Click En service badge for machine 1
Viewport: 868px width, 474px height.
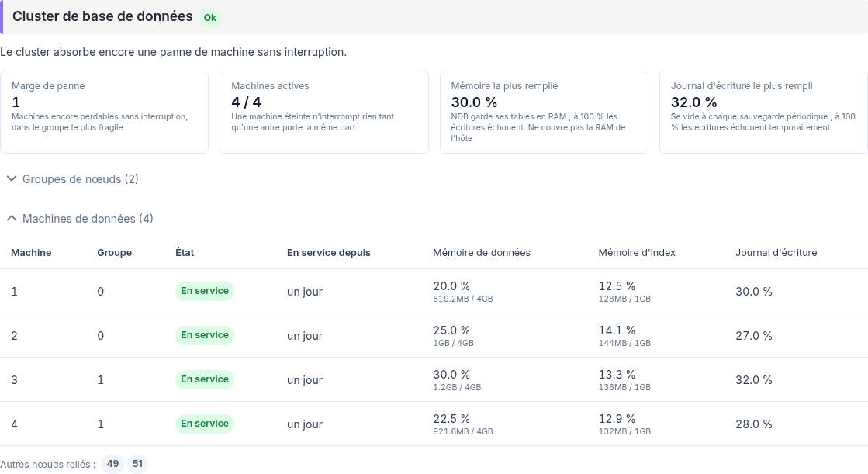pos(205,291)
